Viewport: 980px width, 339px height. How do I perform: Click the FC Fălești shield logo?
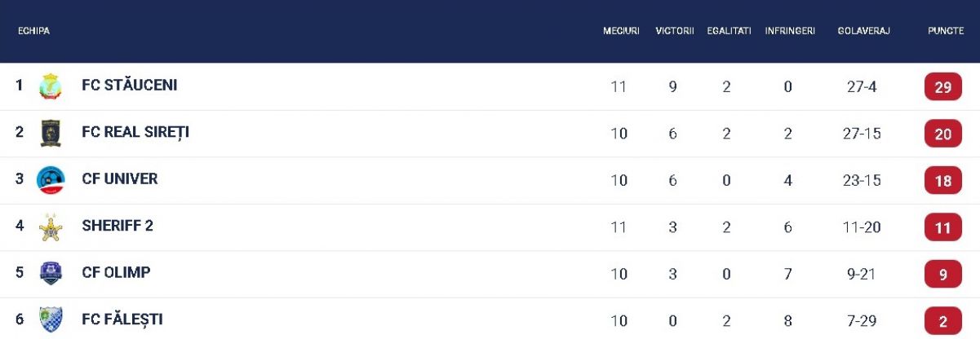(51, 320)
